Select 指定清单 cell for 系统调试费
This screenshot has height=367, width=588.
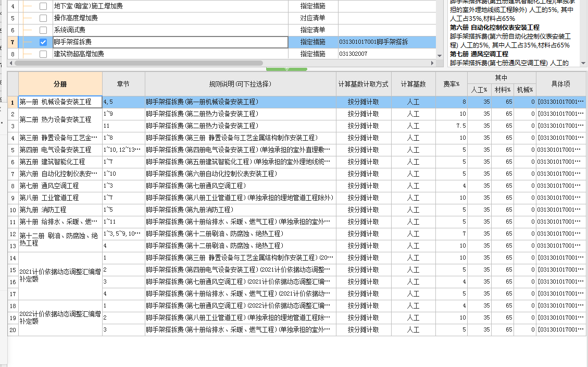coord(313,30)
